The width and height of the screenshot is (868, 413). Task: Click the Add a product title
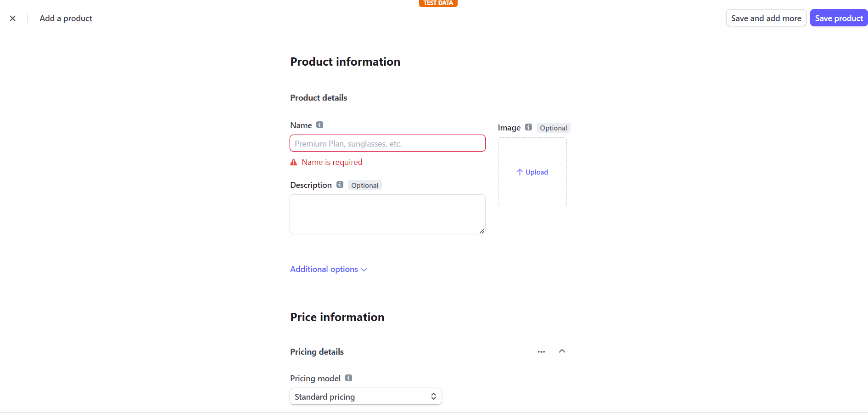point(66,18)
